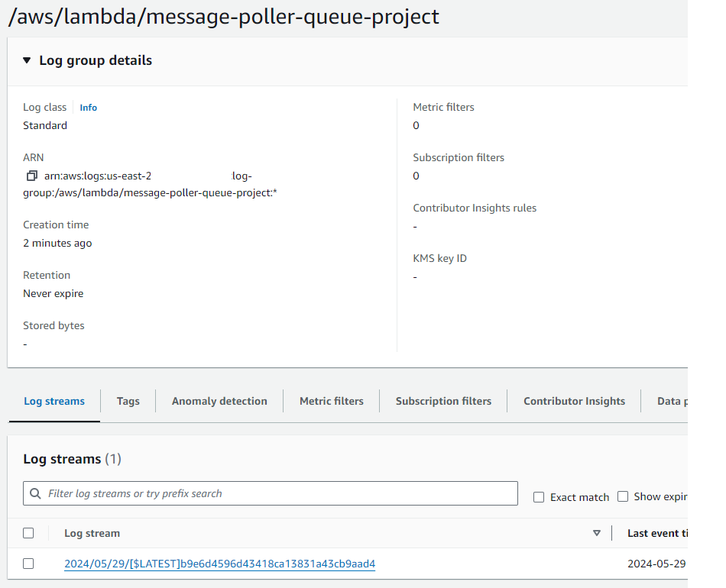Open the Tags tab
Viewport: 726px width, 588px height.
pyautogui.click(x=128, y=401)
